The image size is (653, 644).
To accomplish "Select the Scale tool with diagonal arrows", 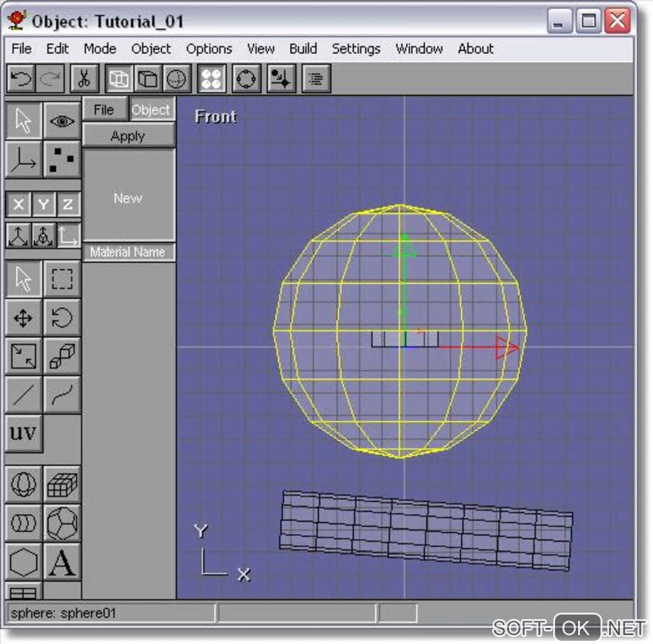I will pyautogui.click(x=24, y=357).
